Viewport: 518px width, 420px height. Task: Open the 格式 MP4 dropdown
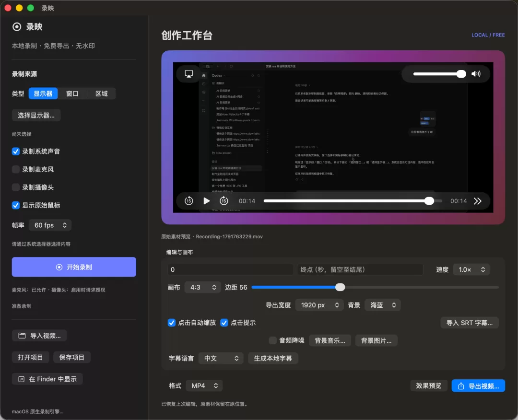coord(204,385)
